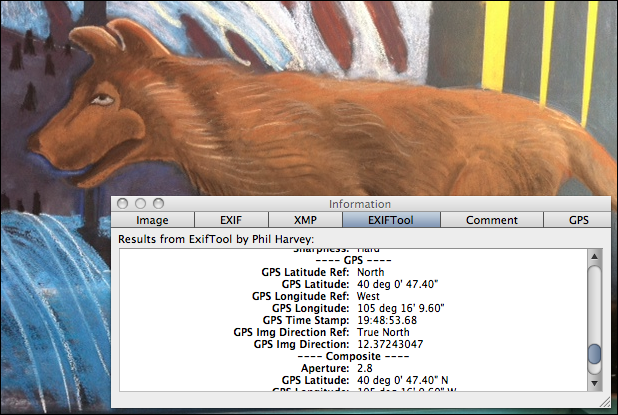Click the scrollbar down arrow
The width and height of the screenshot is (618, 415).
594,383
